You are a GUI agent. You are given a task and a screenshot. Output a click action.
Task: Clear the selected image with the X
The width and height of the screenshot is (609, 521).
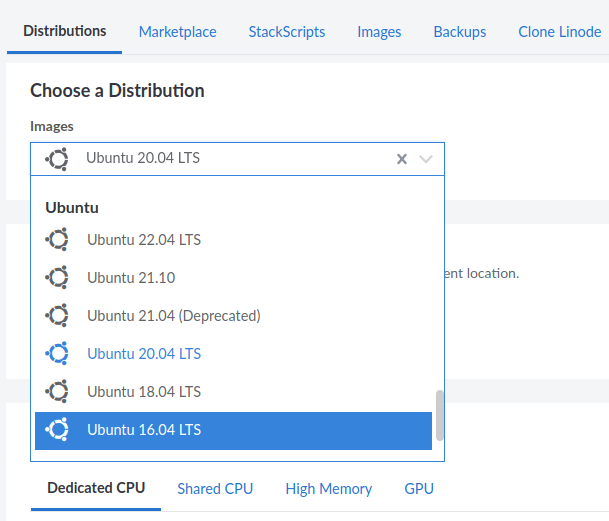click(402, 159)
